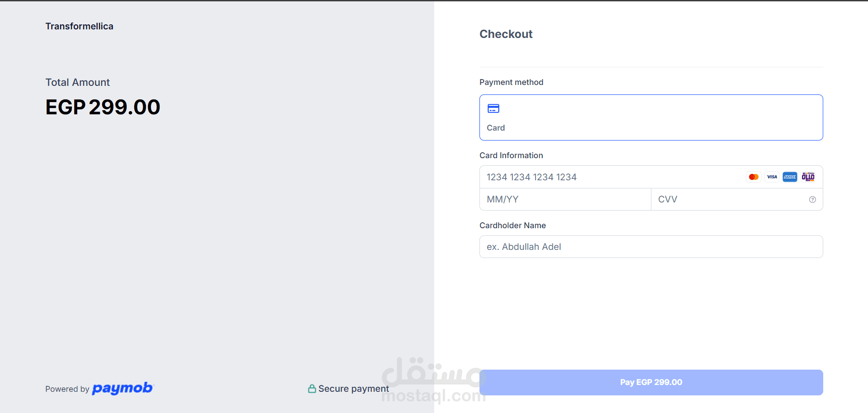Click the paymob logo
The width and height of the screenshot is (868, 413).
[x=123, y=388]
